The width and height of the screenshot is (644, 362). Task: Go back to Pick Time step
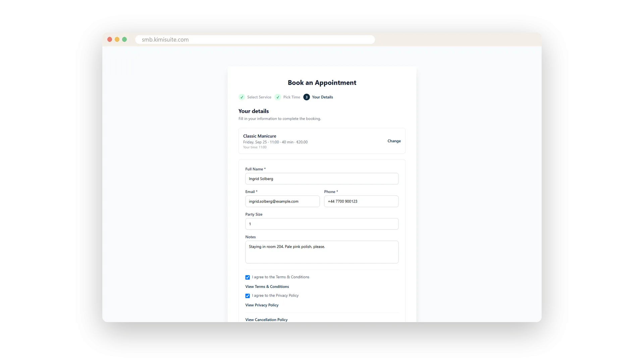[291, 97]
